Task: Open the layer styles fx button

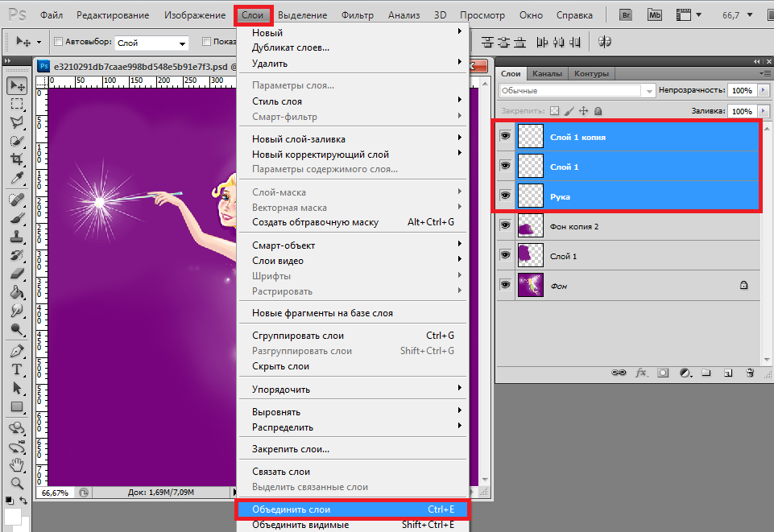Action: pos(642,373)
